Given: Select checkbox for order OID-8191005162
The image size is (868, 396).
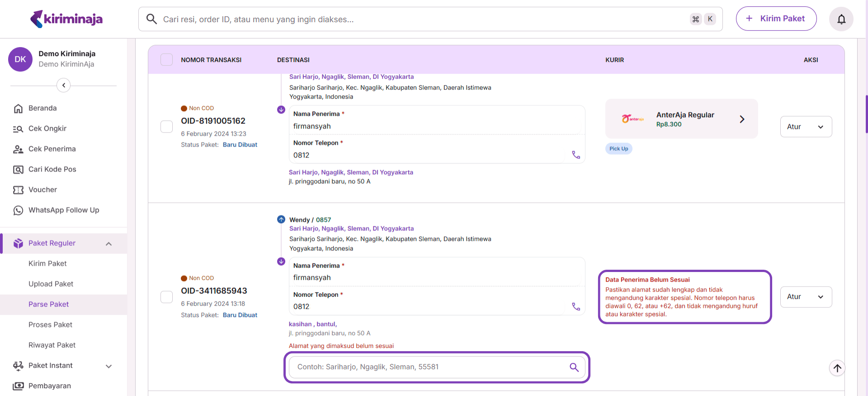Looking at the screenshot, I should (x=167, y=127).
